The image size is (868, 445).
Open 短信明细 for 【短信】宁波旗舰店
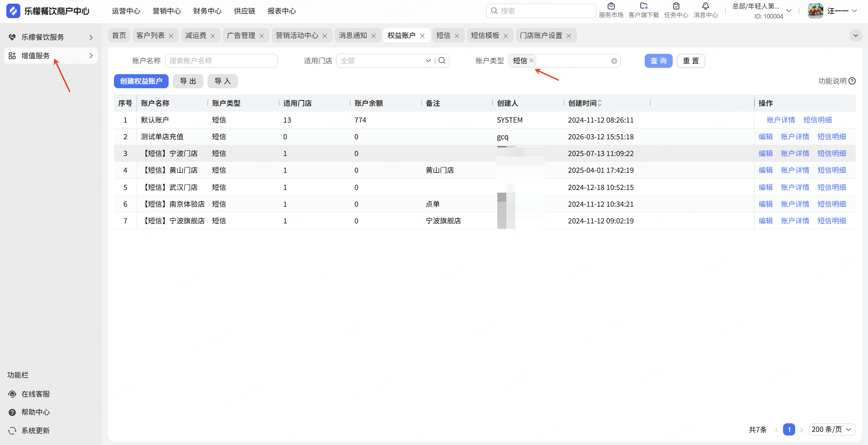click(x=831, y=221)
